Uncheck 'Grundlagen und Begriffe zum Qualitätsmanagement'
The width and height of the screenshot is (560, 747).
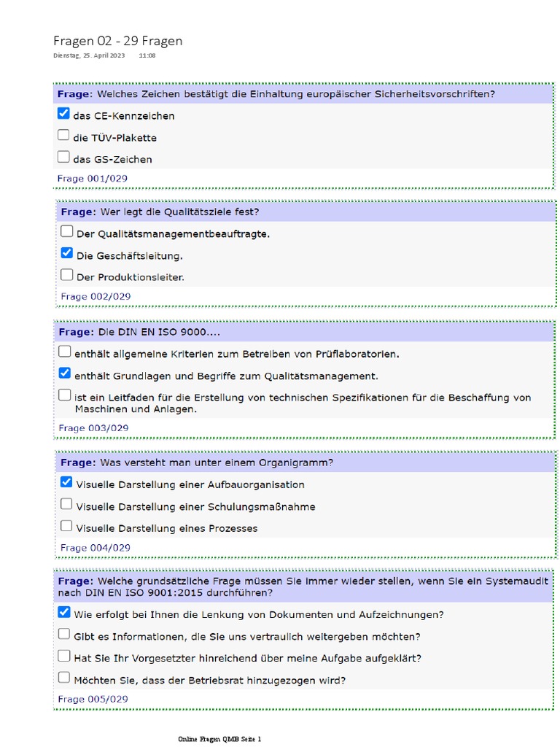click(65, 373)
